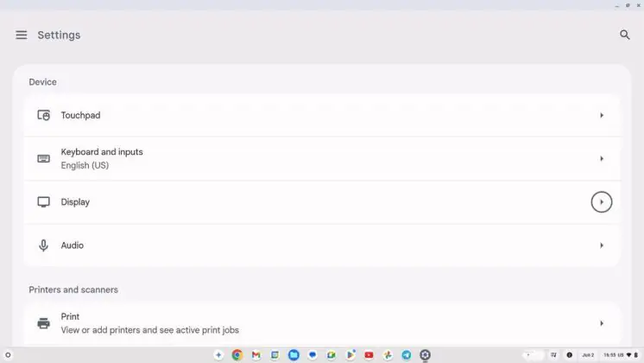This screenshot has width=644, height=363.
Task: Open the launcher circle button
Action: 8,354
